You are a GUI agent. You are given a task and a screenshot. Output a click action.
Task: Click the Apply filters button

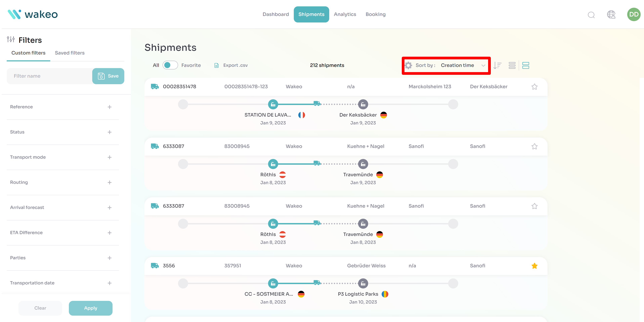coord(91,308)
